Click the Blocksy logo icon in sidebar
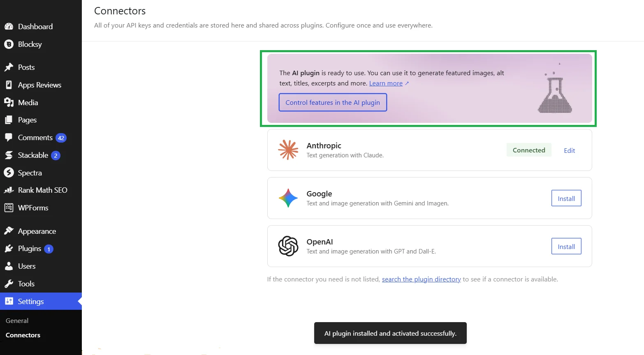Screen dimensions: 644x355 click(x=9, y=44)
